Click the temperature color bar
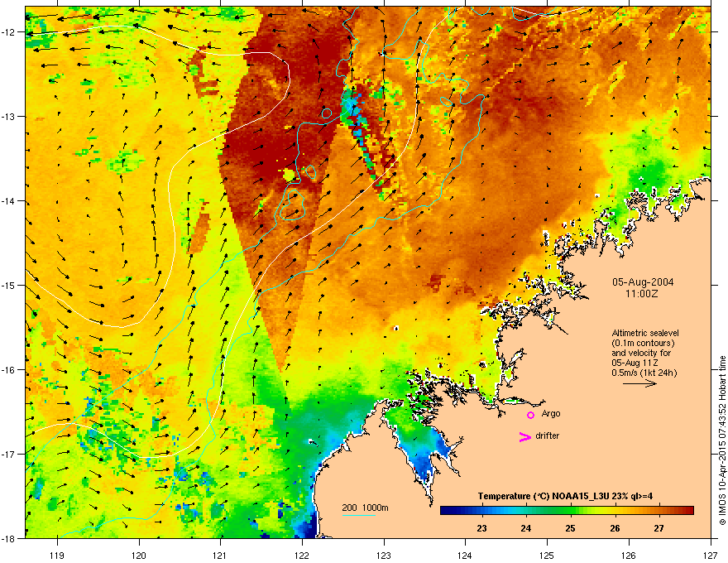The height and width of the screenshot is (563, 728). (x=567, y=510)
